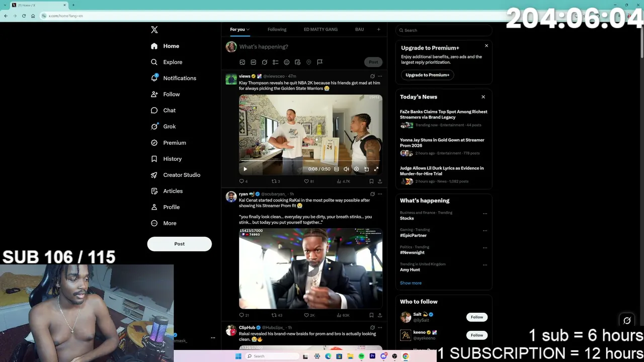The width and height of the screenshot is (644, 362).
Task: Go to Explore in the sidebar
Action: coord(167,62)
